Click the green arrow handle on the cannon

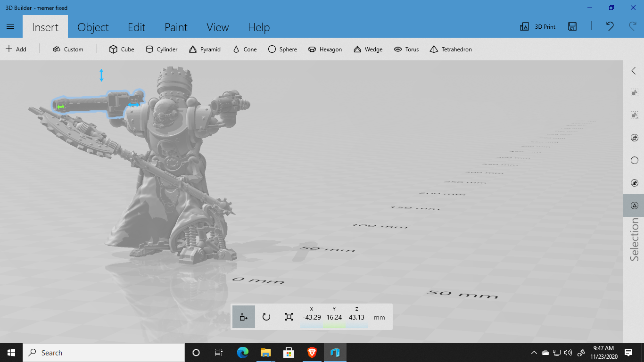click(x=61, y=107)
